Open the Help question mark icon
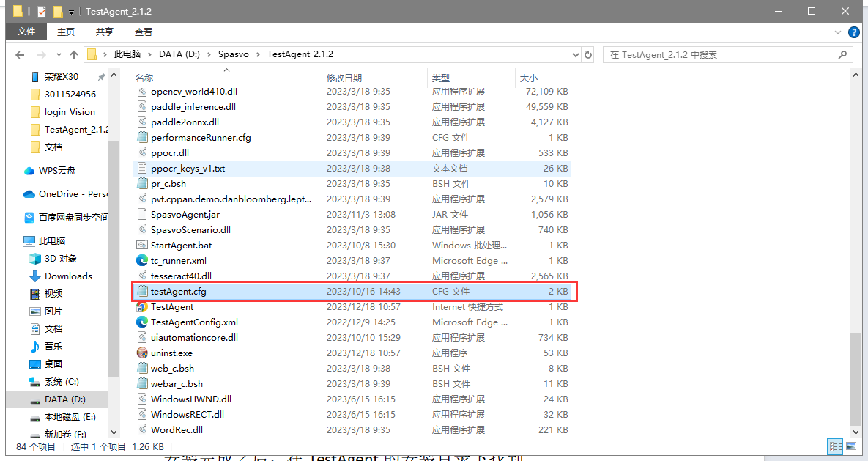Image resolution: width=868 pixels, height=461 pixels. (854, 32)
